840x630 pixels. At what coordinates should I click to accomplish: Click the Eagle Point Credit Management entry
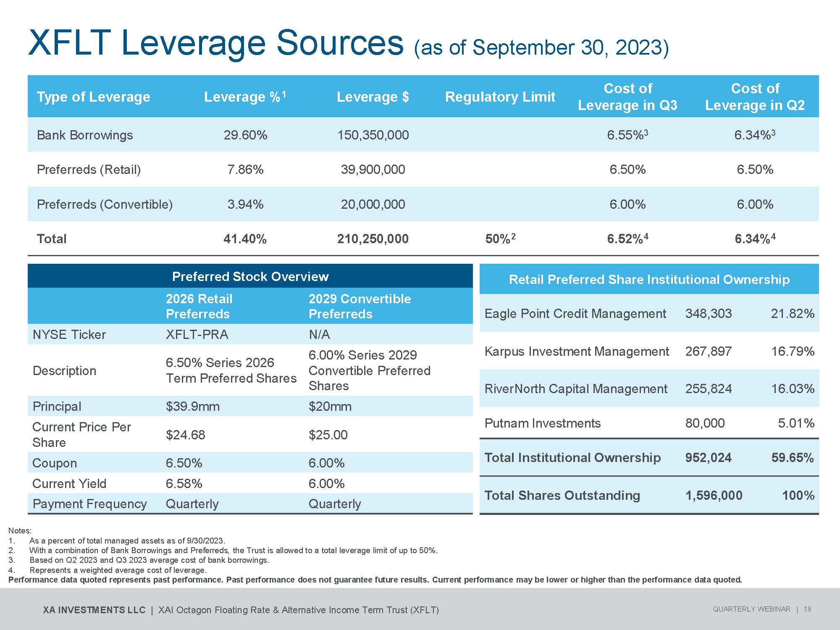pyautogui.click(x=575, y=314)
